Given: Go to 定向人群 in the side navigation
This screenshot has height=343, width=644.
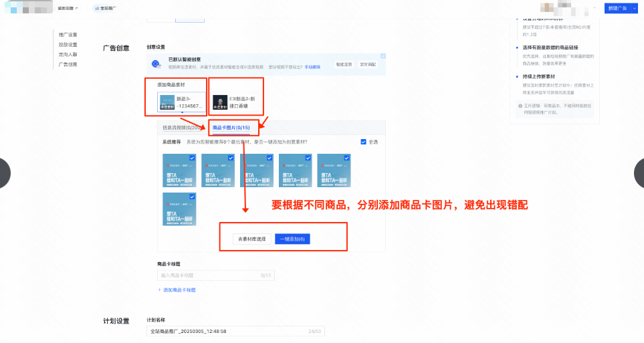Looking at the screenshot, I should point(68,55).
